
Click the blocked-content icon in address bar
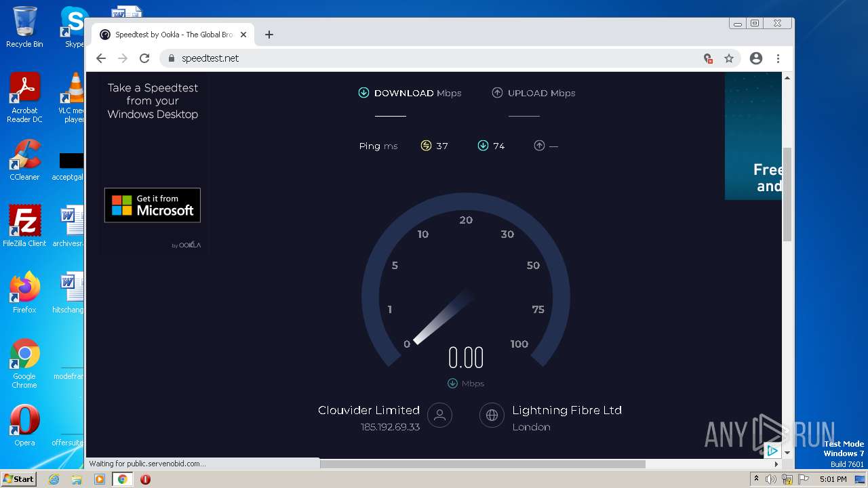pyautogui.click(x=708, y=58)
